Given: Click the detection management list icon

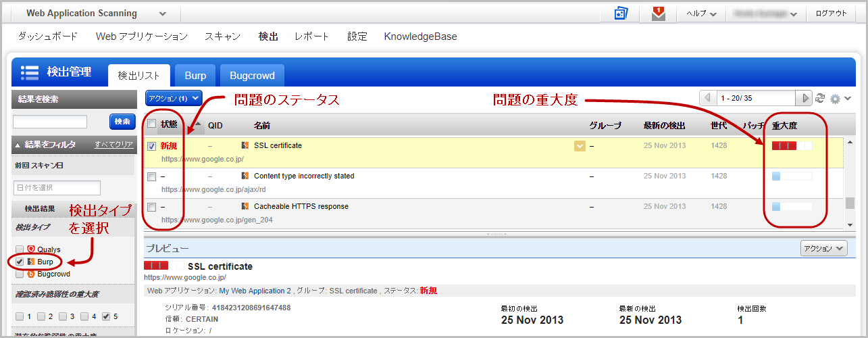Looking at the screenshot, I should [29, 72].
